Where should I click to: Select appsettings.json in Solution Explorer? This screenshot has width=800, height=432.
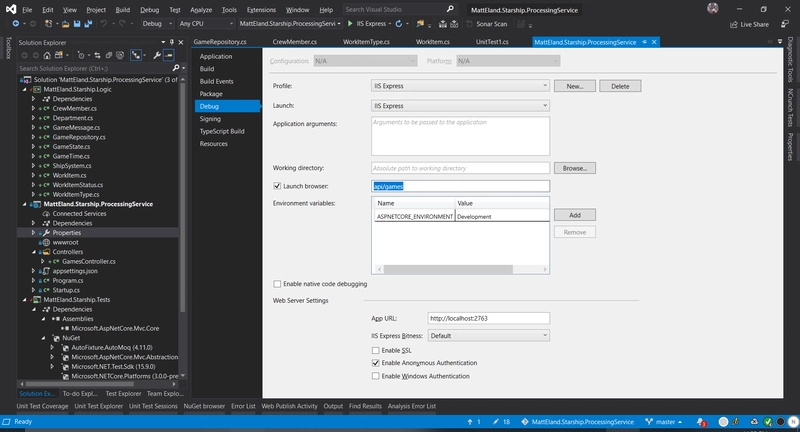74,271
